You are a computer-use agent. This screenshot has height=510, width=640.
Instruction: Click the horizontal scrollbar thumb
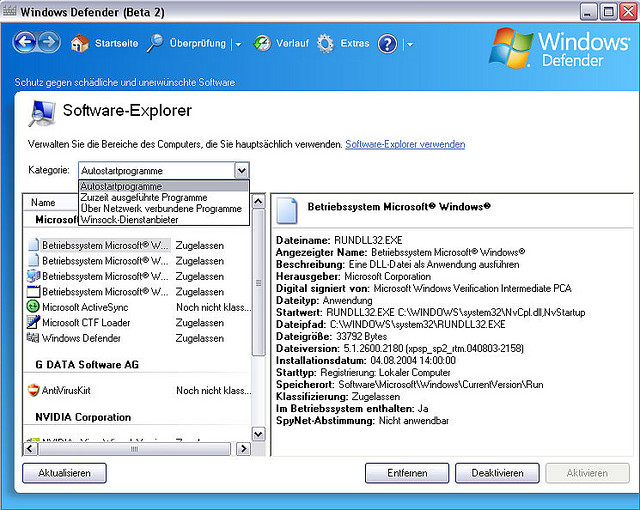pyautogui.click(x=134, y=449)
